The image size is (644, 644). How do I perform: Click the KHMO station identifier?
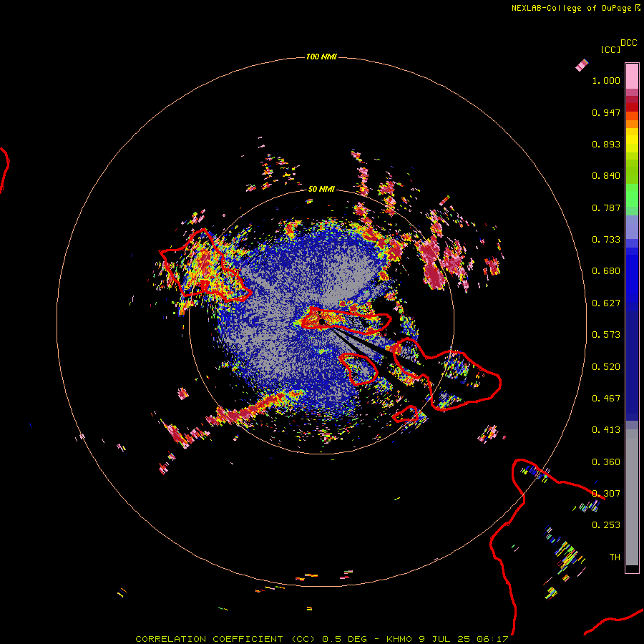click(x=399, y=639)
